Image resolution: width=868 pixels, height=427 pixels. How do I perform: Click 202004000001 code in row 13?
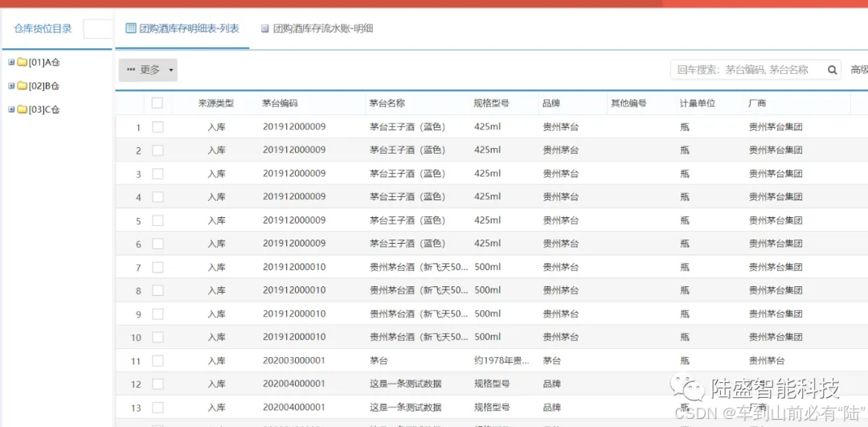point(294,407)
